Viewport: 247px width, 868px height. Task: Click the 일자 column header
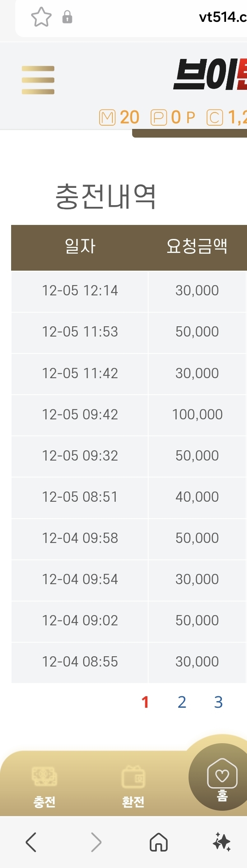pyautogui.click(x=80, y=247)
